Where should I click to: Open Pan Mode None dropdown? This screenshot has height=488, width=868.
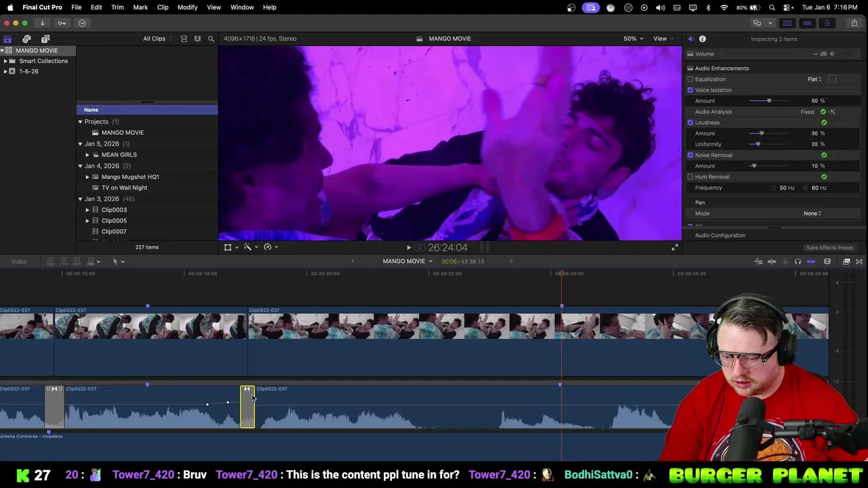812,213
